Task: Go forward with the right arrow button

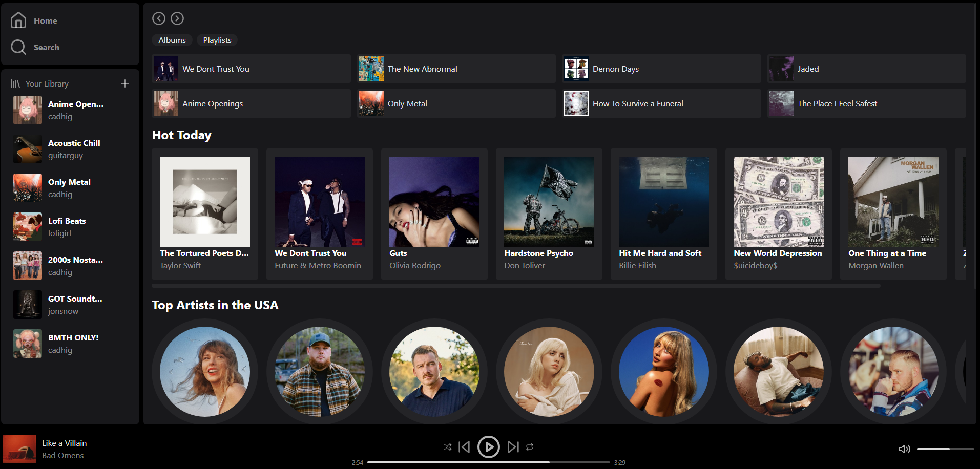Action: point(177,18)
